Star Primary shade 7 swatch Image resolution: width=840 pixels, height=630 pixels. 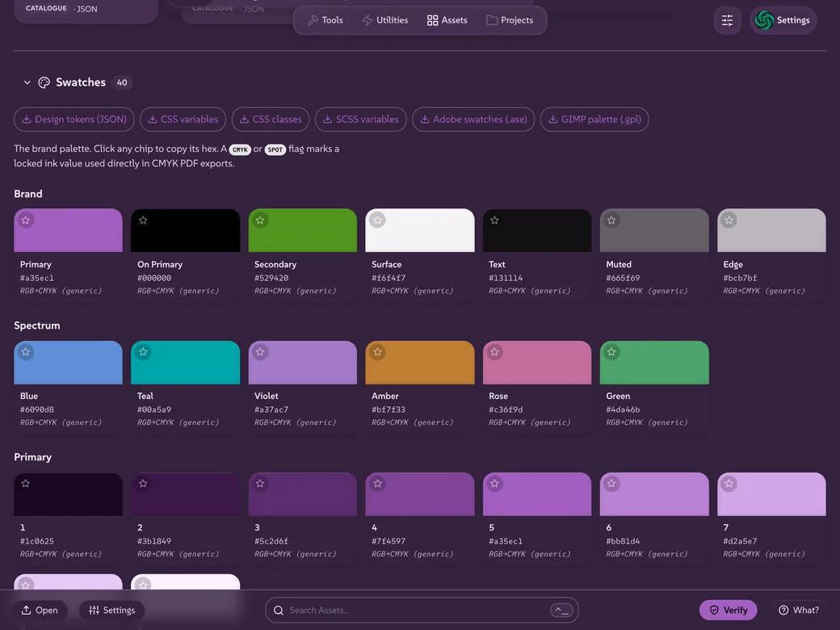[729, 484]
